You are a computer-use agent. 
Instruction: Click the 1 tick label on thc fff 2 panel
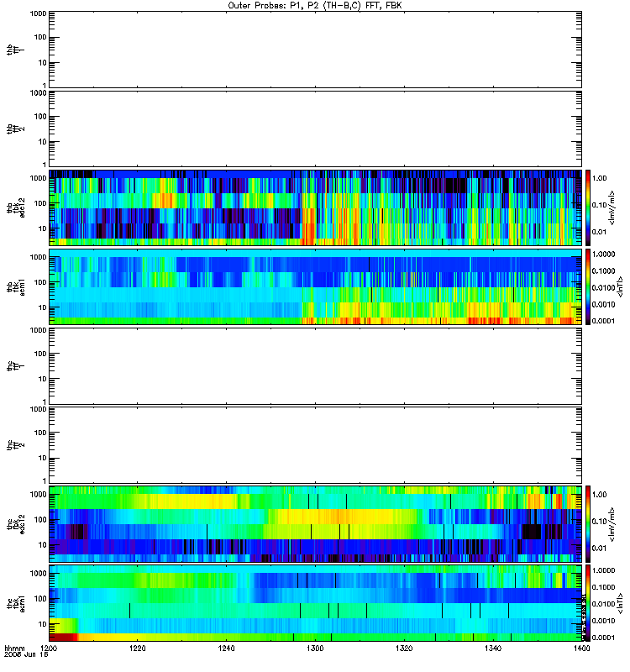pyautogui.click(x=45, y=480)
